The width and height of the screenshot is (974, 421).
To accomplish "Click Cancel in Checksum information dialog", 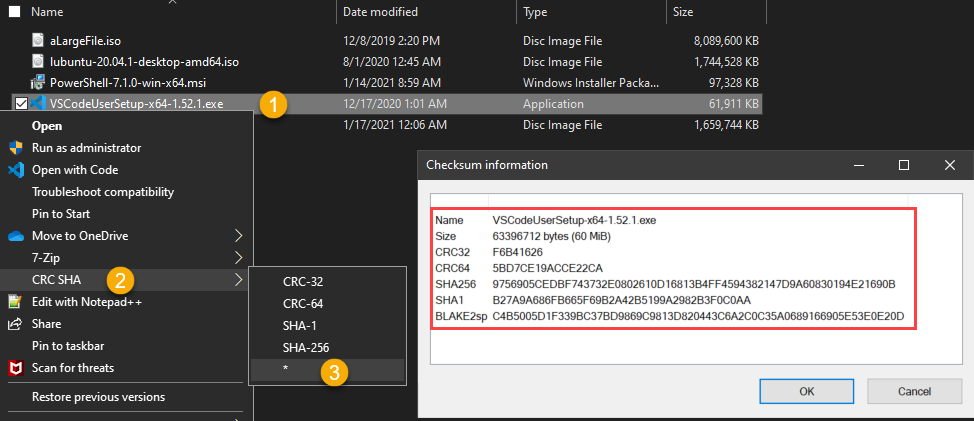I will tap(914, 391).
